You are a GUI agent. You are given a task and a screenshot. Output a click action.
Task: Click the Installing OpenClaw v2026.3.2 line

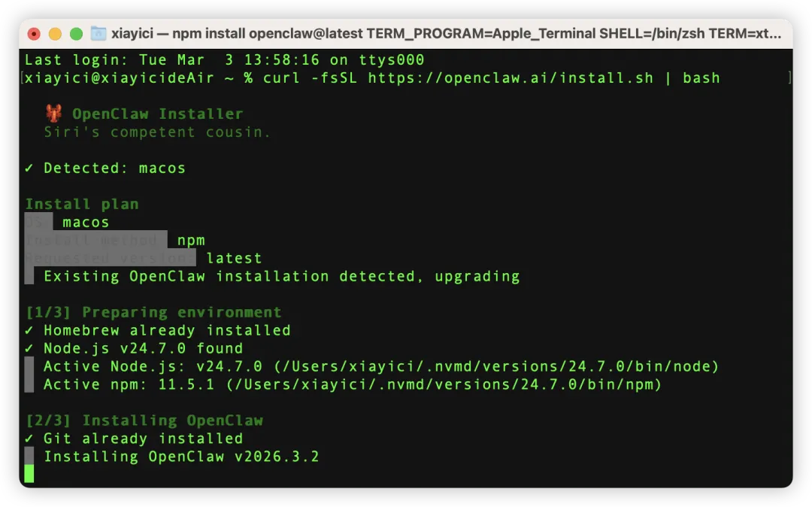[x=181, y=457]
